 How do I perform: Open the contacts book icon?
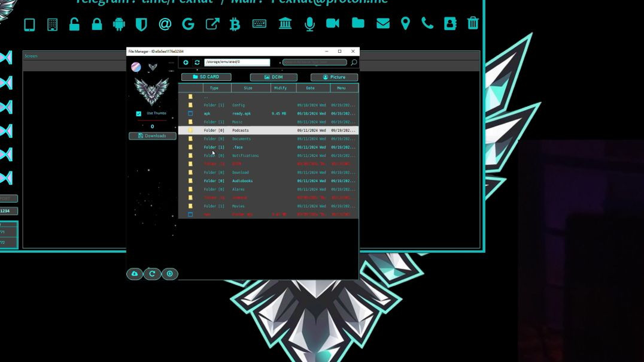pos(450,24)
